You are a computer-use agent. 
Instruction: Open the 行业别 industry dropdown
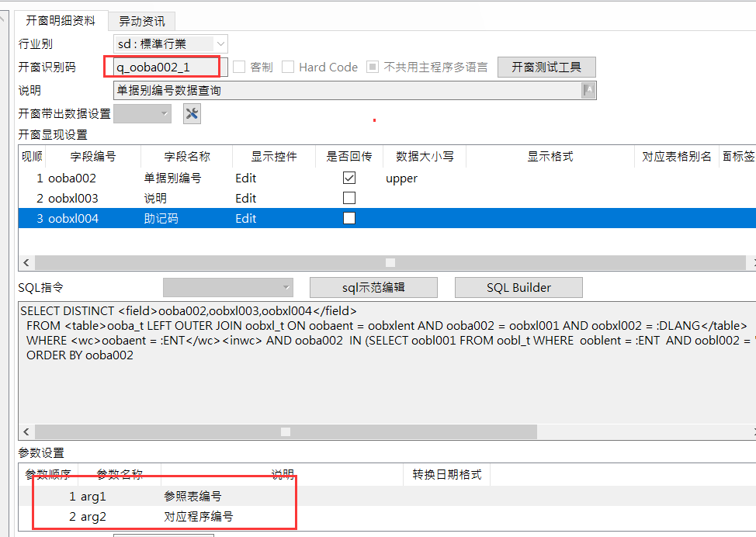click(x=220, y=43)
